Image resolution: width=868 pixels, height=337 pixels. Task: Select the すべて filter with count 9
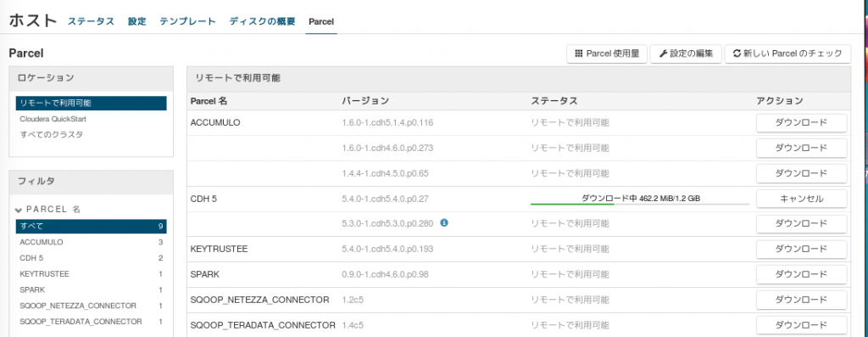coord(92,226)
